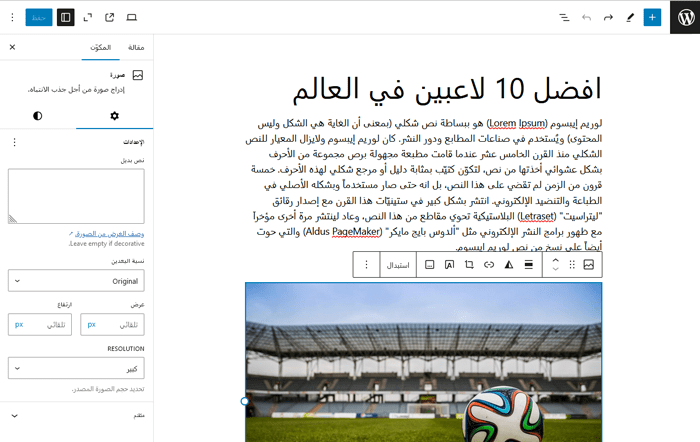The image size is (700, 442).
Task: Click the undo arrow icon
Action: pyautogui.click(x=586, y=17)
